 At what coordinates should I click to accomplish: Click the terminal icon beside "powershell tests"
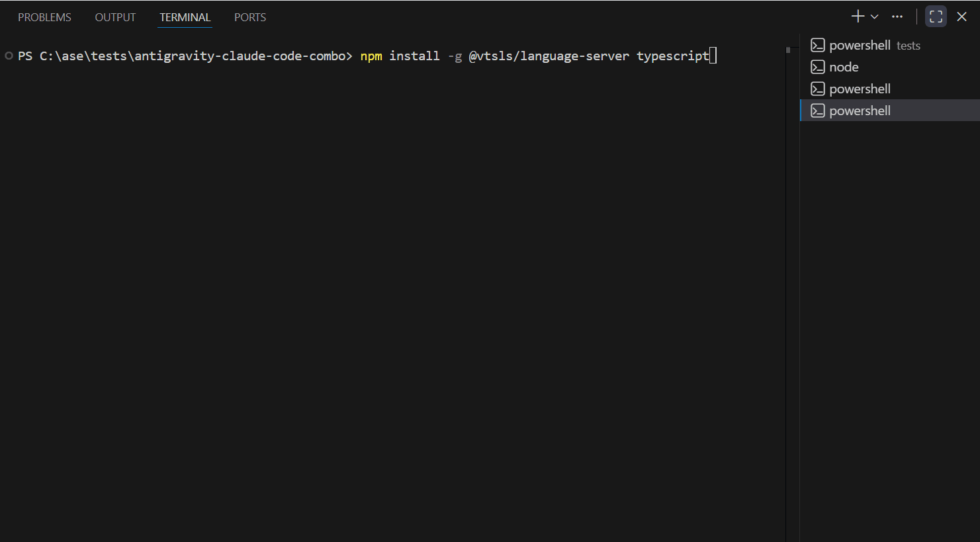pyautogui.click(x=818, y=45)
